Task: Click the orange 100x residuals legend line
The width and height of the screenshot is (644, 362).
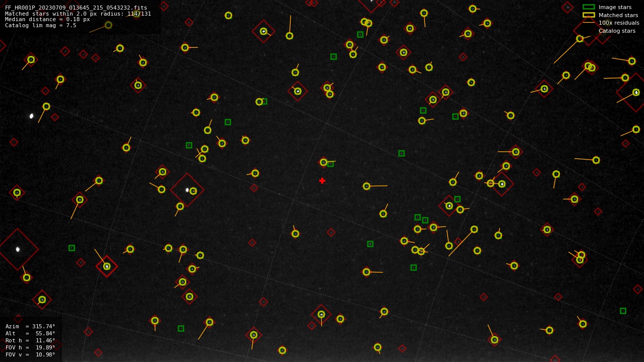Action: tap(589, 23)
